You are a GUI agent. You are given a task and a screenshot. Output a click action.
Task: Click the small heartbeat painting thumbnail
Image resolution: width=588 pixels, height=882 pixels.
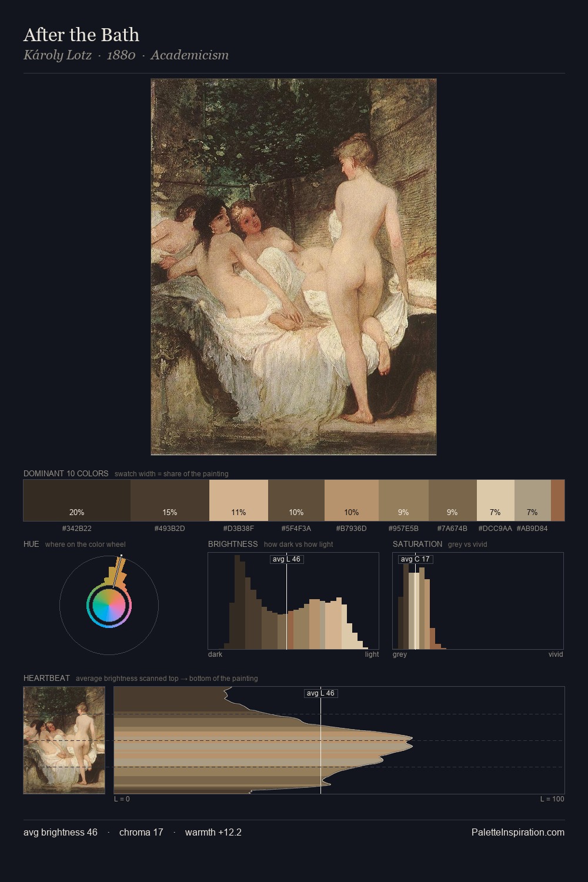point(64,740)
